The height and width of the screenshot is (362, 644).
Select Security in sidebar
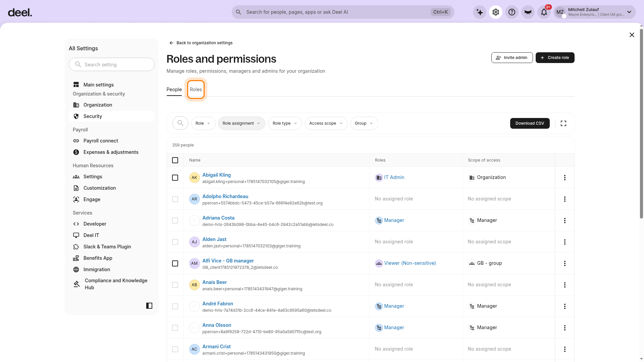(112, 116)
